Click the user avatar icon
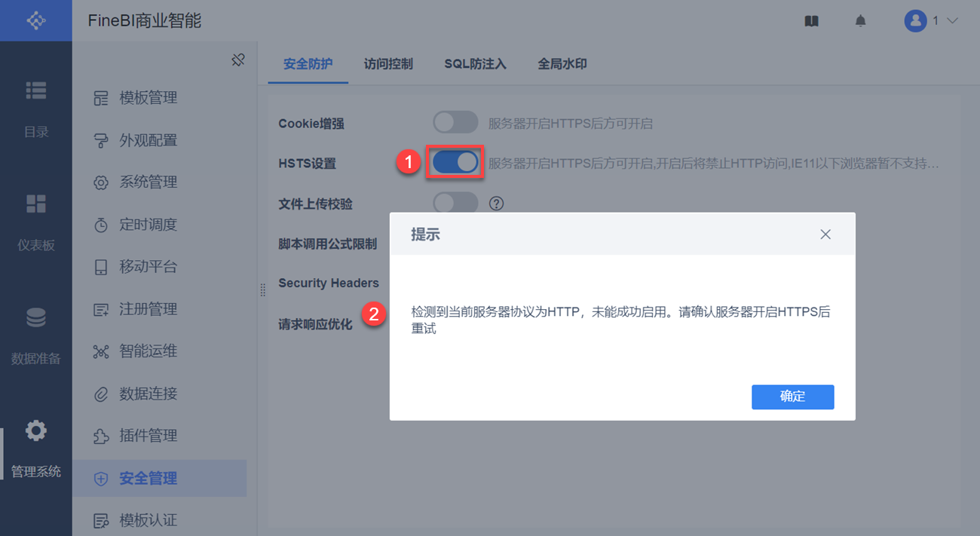This screenshot has height=536, width=980. tap(915, 21)
